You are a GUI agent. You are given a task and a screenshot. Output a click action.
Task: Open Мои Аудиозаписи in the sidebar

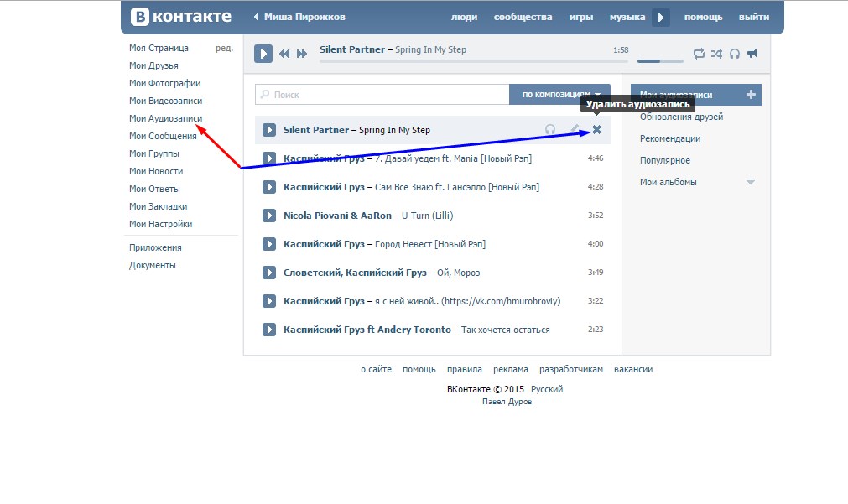point(165,118)
